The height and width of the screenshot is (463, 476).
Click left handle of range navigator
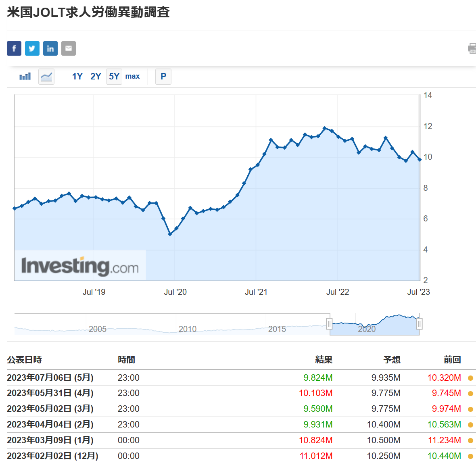coord(329,324)
